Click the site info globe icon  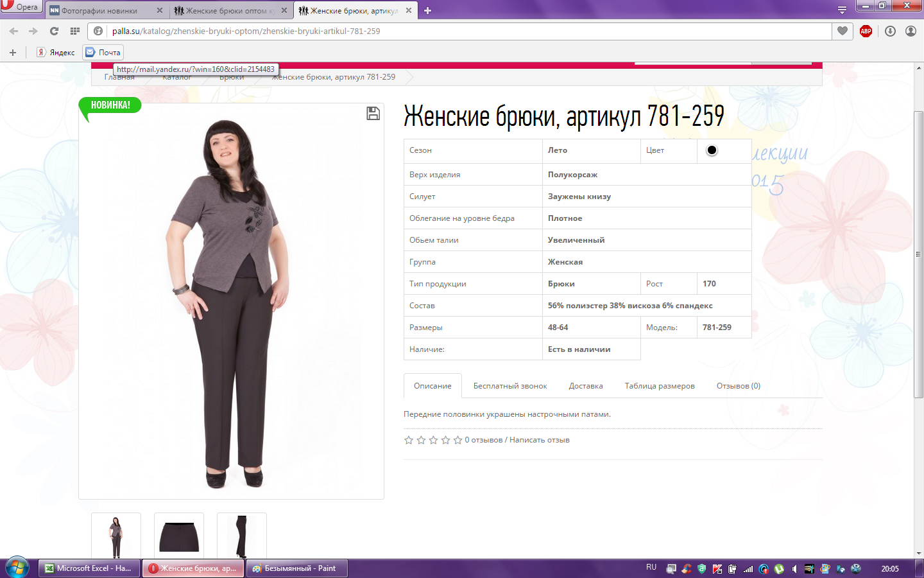click(98, 31)
